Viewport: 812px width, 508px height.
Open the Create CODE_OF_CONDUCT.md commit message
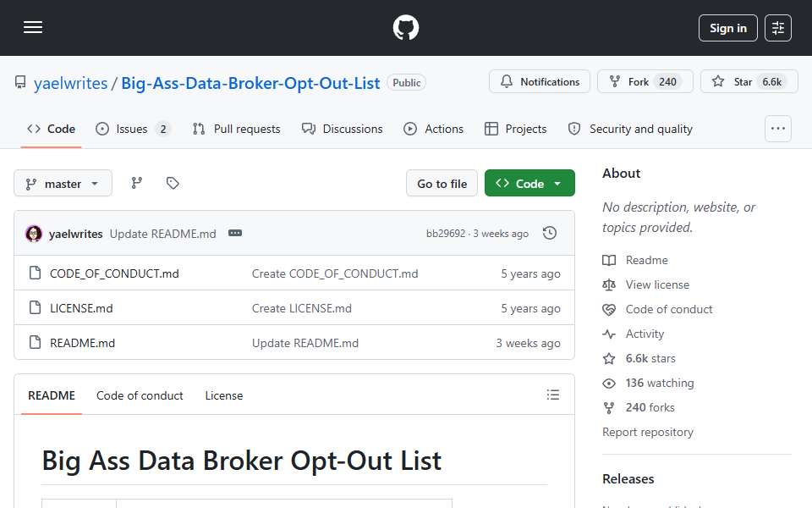pos(335,273)
